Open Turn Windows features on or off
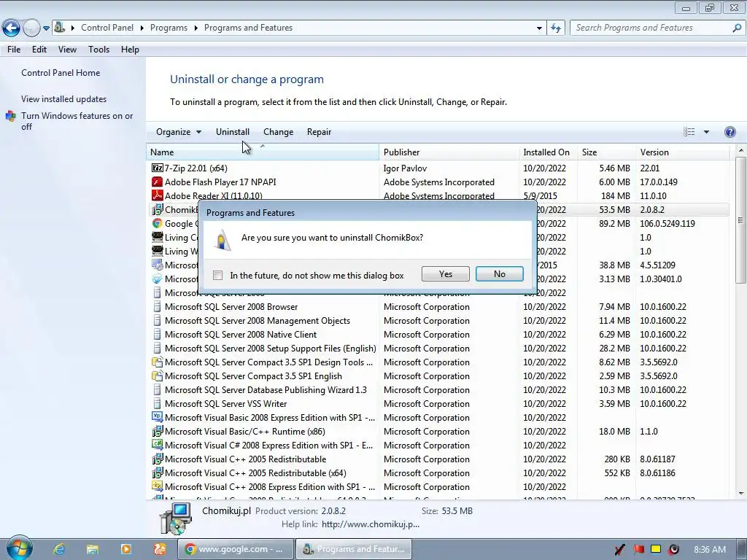This screenshot has height=560, width=747. [77, 121]
